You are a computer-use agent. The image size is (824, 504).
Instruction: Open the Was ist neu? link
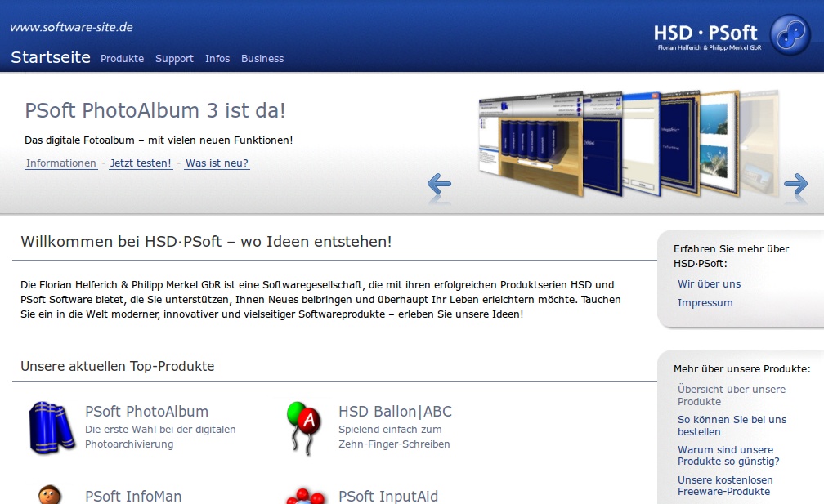(x=217, y=163)
